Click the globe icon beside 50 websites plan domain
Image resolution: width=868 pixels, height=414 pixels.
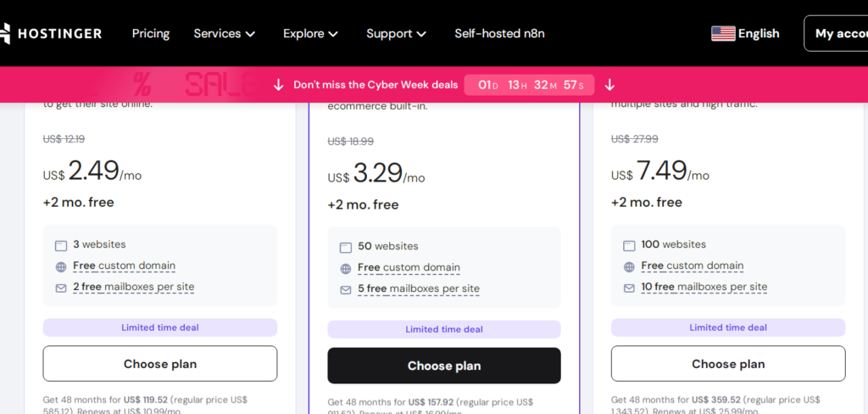[346, 268]
